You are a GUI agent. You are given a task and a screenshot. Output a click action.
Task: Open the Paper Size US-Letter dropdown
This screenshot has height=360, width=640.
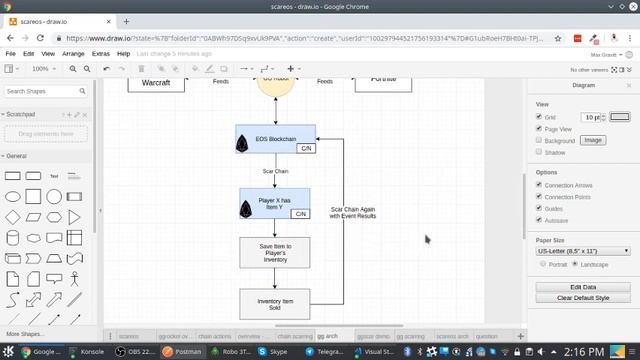583,251
